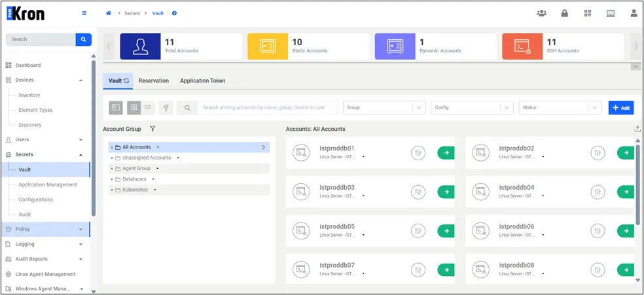
Task: Refresh the Vault tab with reload icon
Action: (x=126, y=81)
